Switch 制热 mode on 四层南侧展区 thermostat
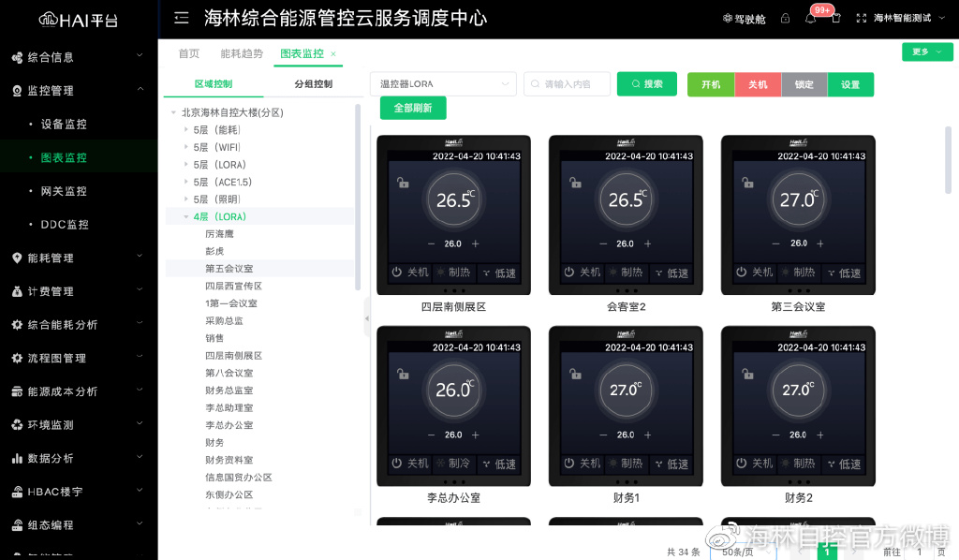Viewport: 959px width, 560px height. 453,273
